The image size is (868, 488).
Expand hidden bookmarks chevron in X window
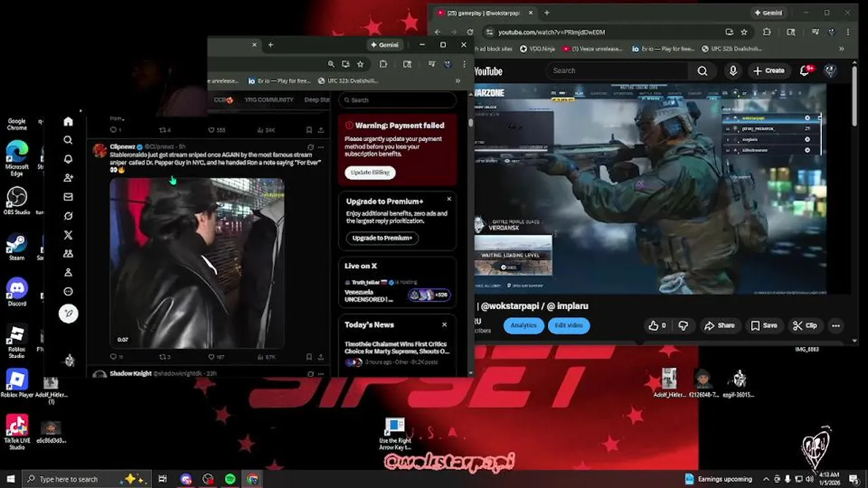pyautogui.click(x=458, y=81)
